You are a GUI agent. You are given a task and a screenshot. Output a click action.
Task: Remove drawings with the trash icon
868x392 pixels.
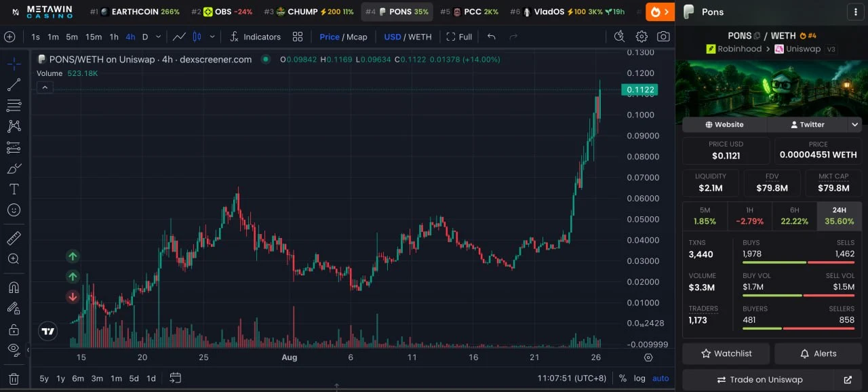click(x=14, y=378)
